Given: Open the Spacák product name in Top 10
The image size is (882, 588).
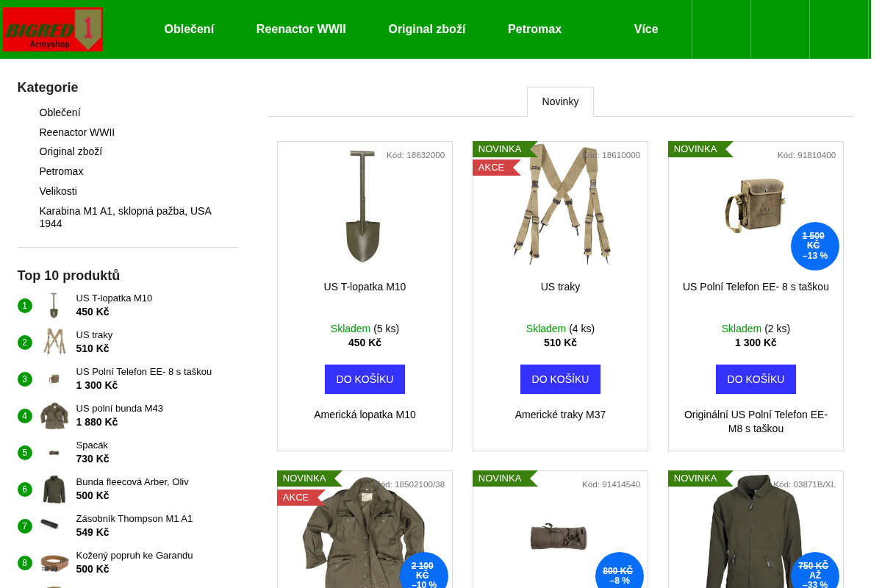Looking at the screenshot, I should (x=92, y=445).
